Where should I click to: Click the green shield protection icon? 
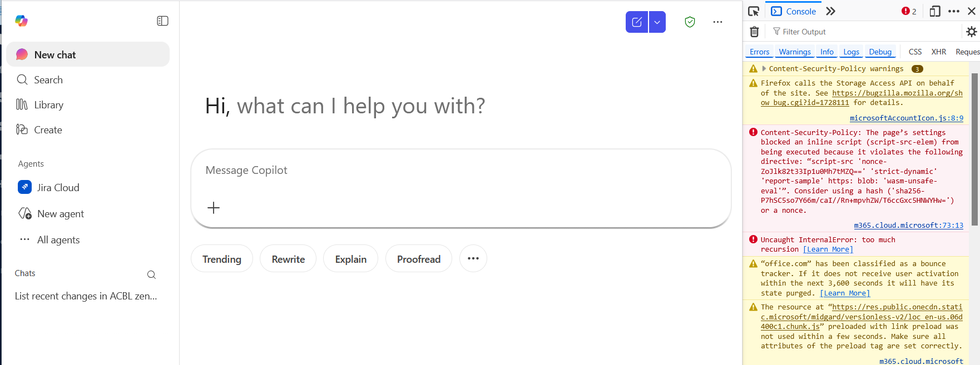pos(690,22)
